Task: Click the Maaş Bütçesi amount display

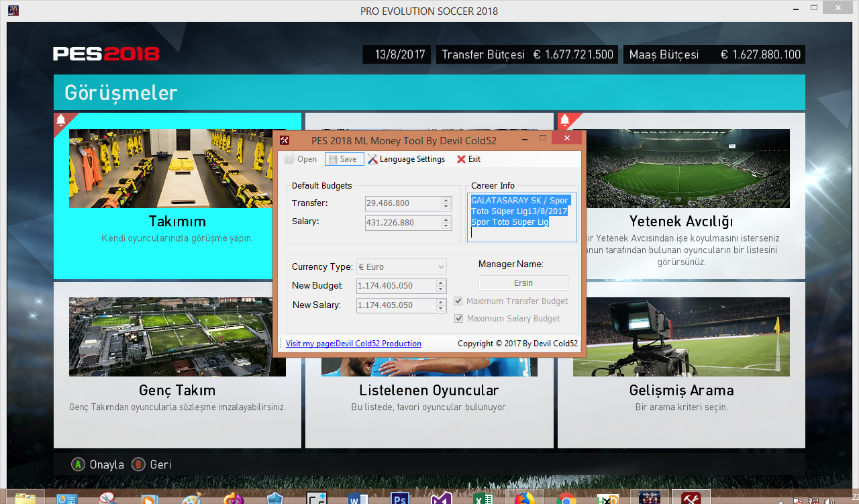Action: click(715, 55)
